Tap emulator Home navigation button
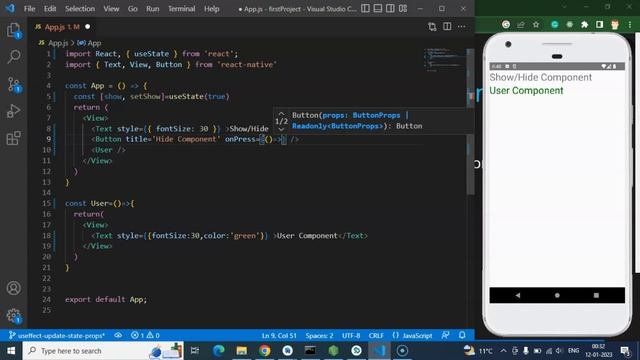This screenshot has height=360, width=640. (x=557, y=295)
